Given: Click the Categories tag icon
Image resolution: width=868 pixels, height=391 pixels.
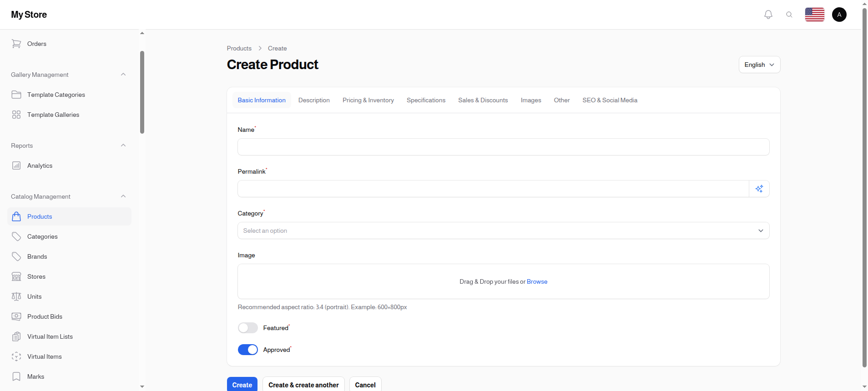Looking at the screenshot, I should coord(16,236).
